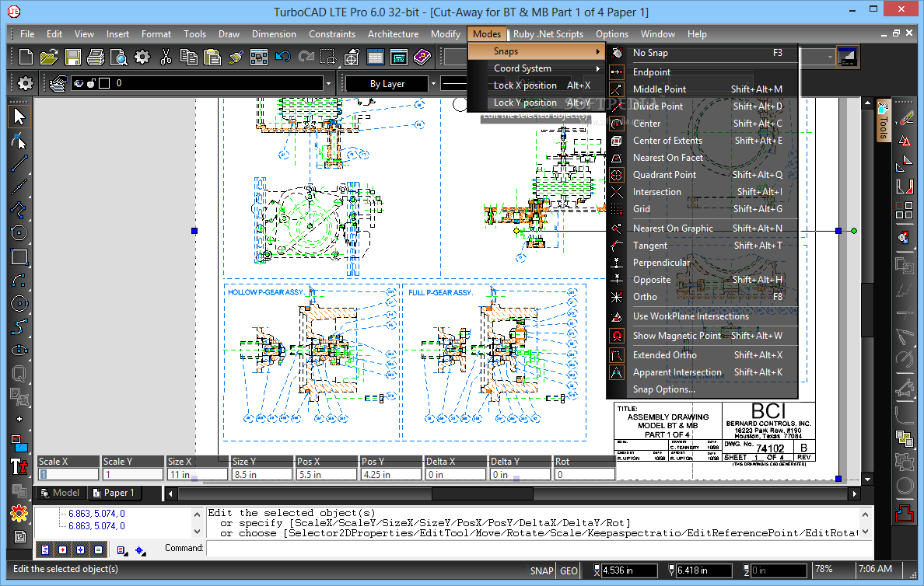Open the Modes menu
Viewport: 924px width, 586px height.
tap(487, 34)
